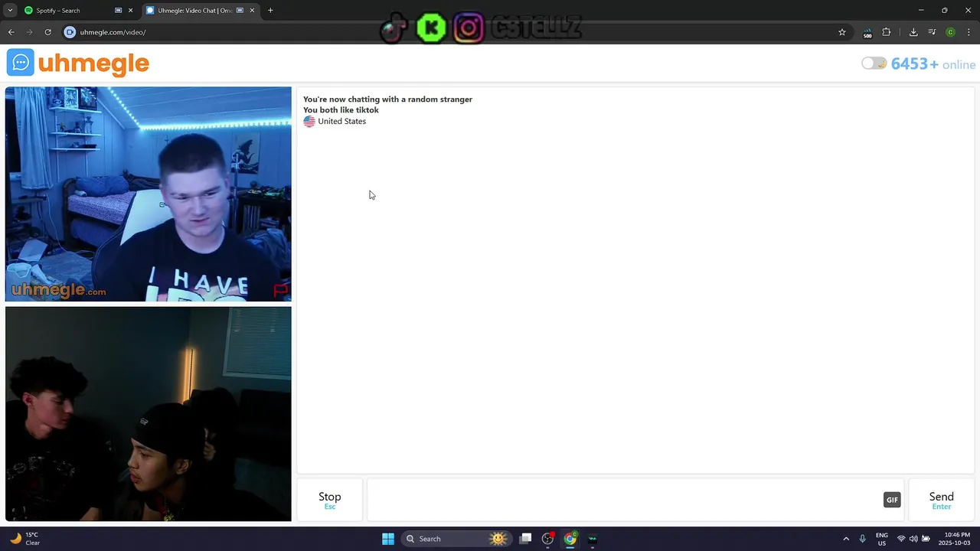Open the volume speaker tray icon

point(913,539)
